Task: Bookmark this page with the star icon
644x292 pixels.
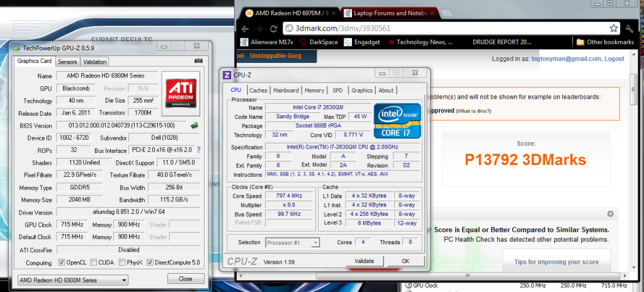Action: 614,28
